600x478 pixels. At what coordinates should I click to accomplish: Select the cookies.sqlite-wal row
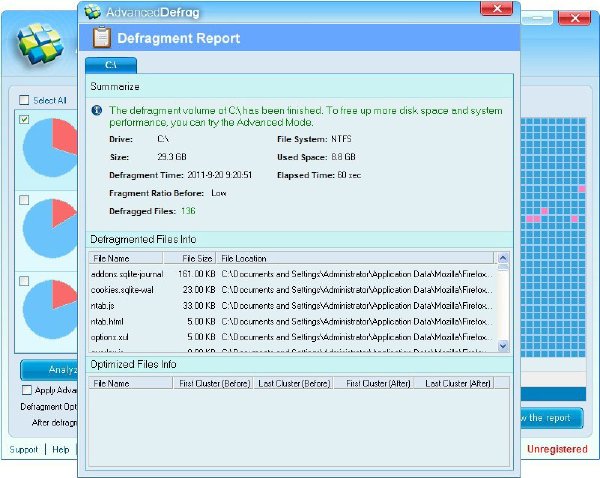pos(292,290)
